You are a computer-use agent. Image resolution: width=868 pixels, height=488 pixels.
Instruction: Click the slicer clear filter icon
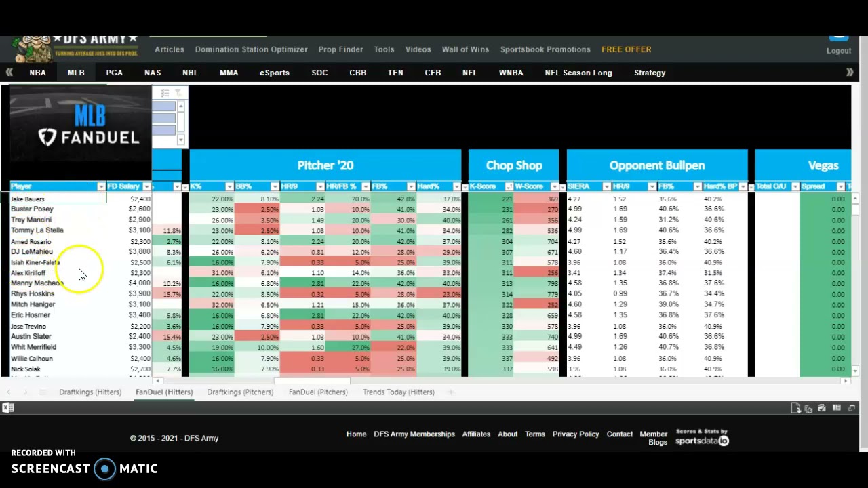coord(178,93)
